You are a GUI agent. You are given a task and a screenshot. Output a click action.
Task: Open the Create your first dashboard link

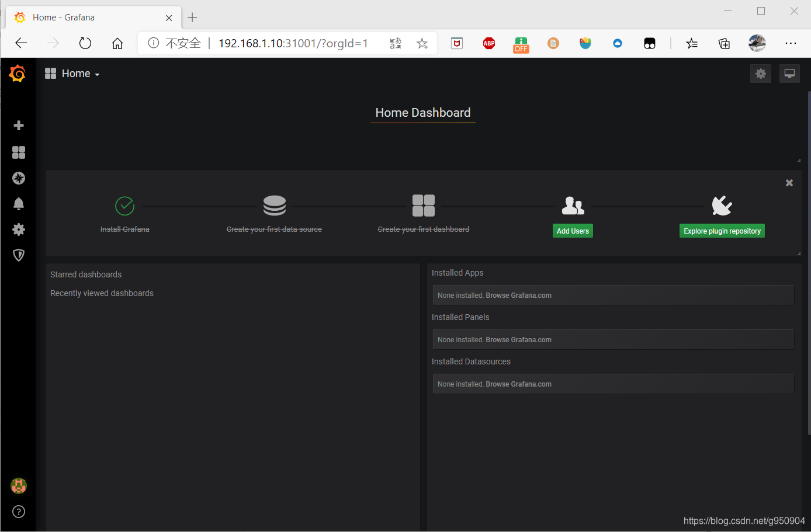point(424,230)
